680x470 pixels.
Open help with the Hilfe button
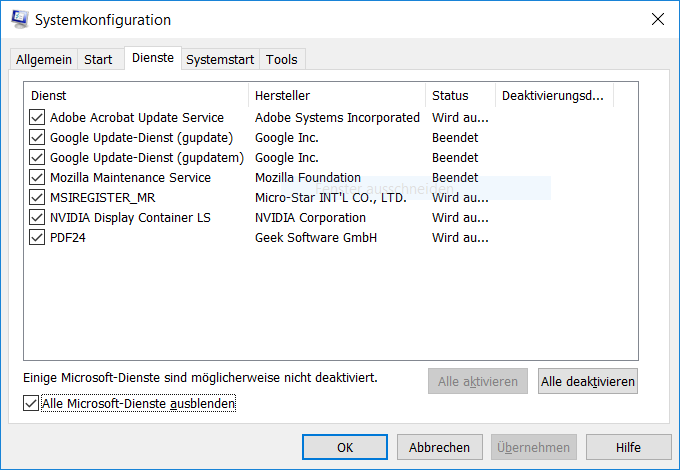pos(628,447)
